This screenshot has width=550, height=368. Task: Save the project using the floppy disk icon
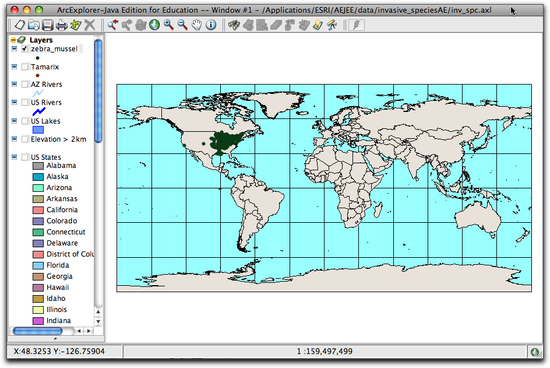pos(47,25)
